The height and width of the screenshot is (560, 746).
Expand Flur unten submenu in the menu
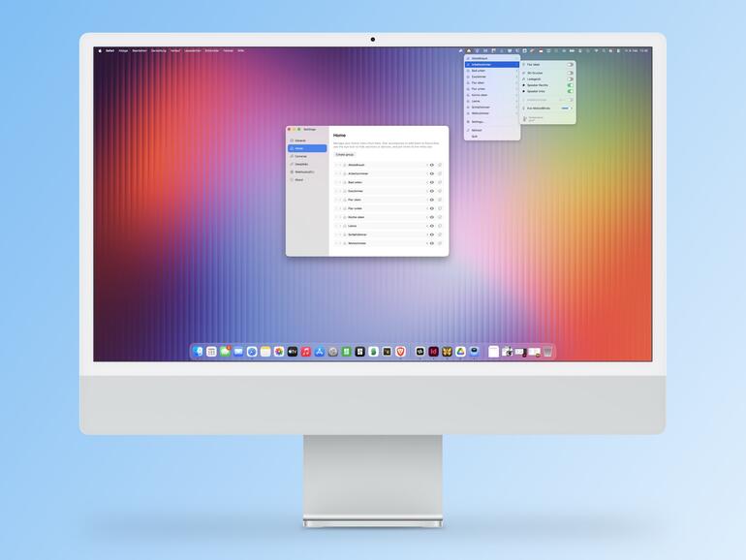(516, 89)
